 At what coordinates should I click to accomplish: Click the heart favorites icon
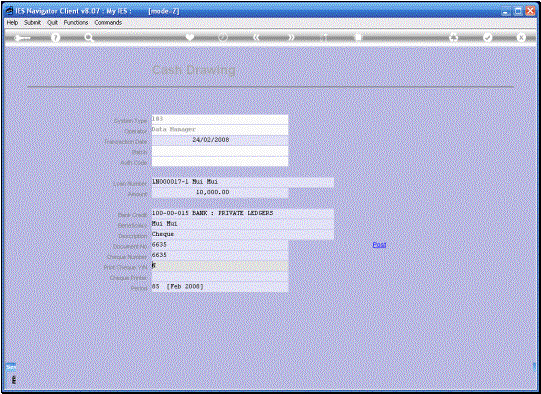click(190, 37)
